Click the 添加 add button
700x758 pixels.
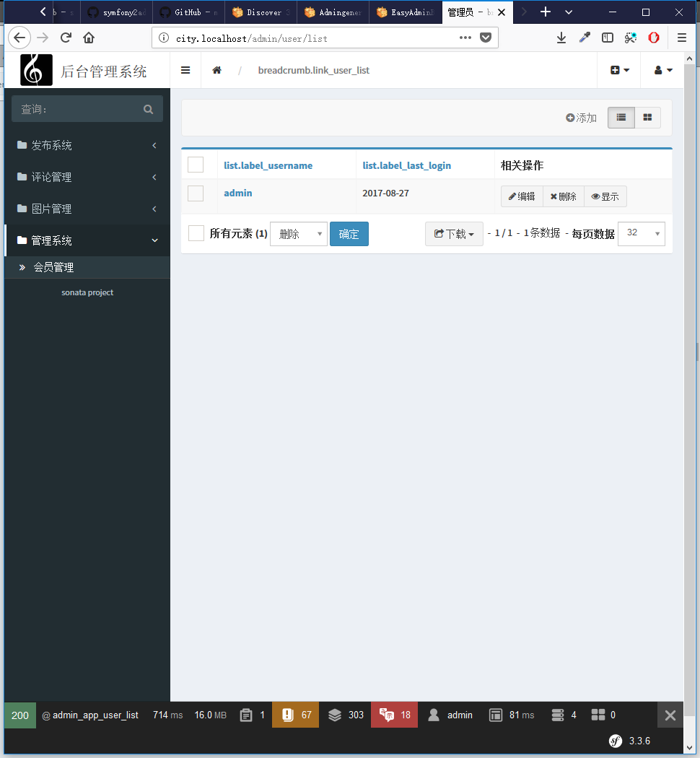(581, 118)
